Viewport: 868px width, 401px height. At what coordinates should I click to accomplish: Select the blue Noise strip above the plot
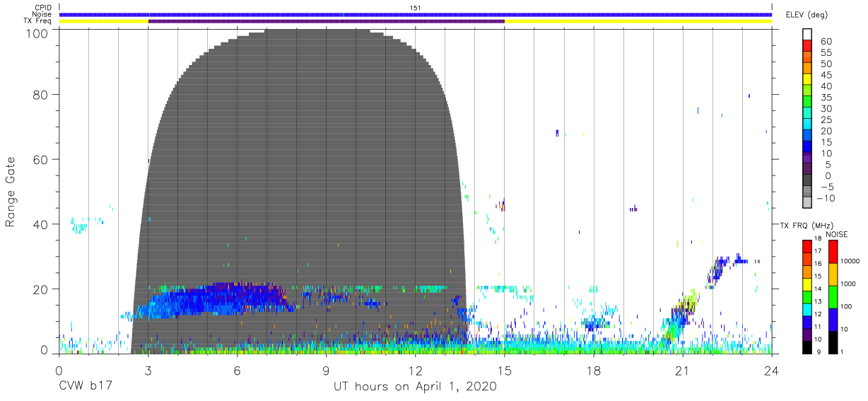[x=416, y=14]
